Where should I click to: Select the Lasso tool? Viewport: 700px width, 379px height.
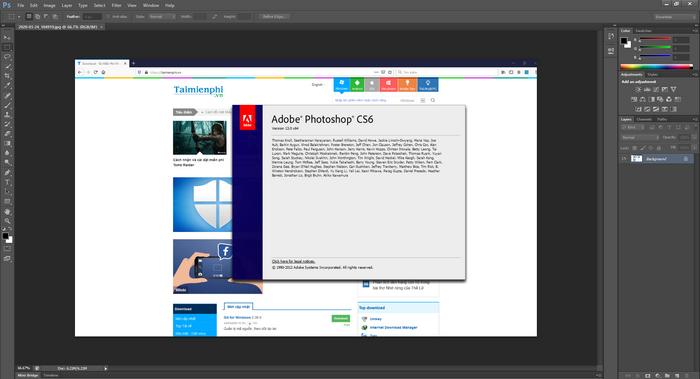coord(7,57)
